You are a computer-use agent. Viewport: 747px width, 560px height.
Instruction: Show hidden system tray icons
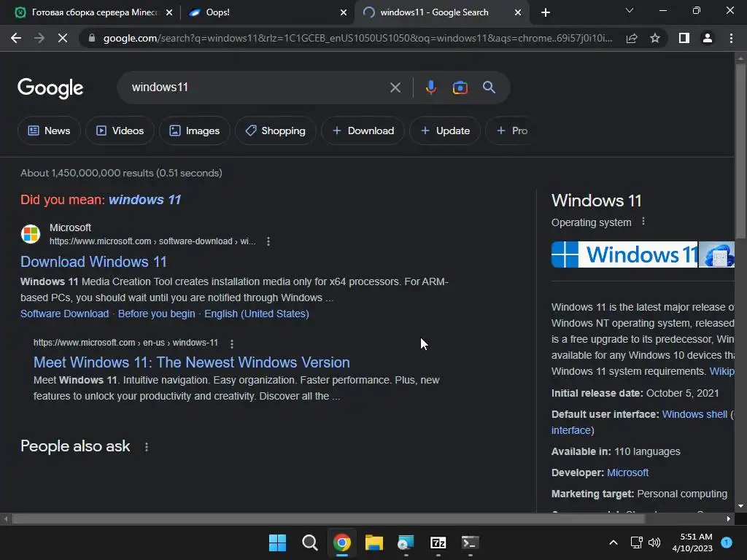tap(614, 542)
